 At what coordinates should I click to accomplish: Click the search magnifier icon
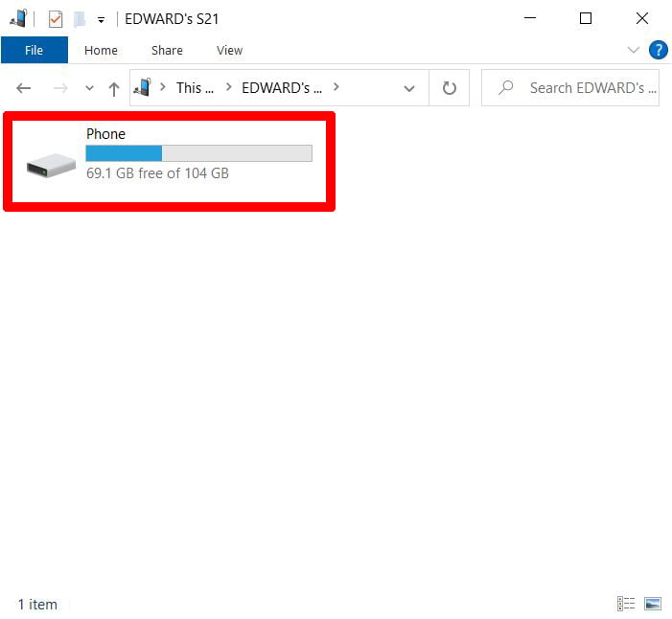coord(506,88)
